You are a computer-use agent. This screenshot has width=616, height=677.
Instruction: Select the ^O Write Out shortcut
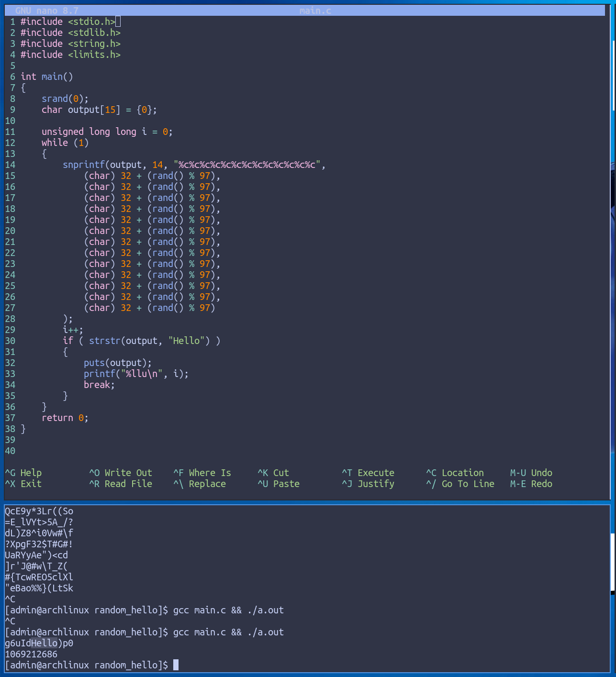click(x=121, y=473)
